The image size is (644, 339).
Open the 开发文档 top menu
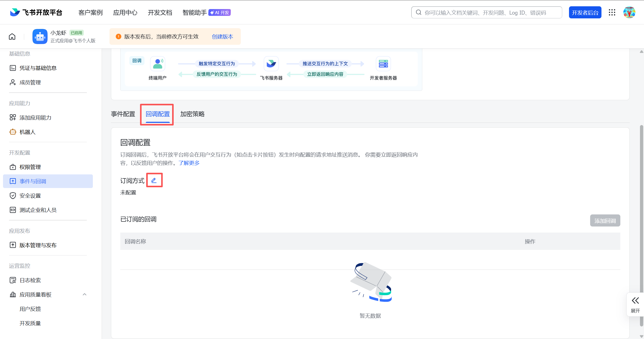tap(160, 13)
